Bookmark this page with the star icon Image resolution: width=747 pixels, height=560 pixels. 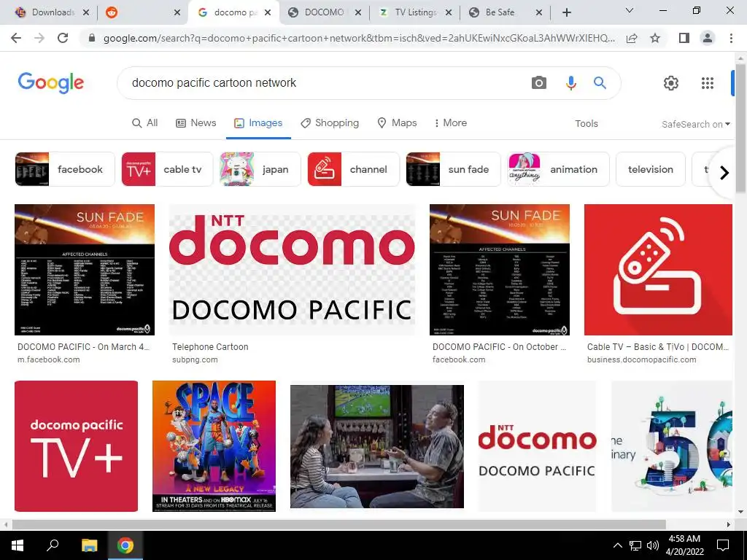click(655, 38)
